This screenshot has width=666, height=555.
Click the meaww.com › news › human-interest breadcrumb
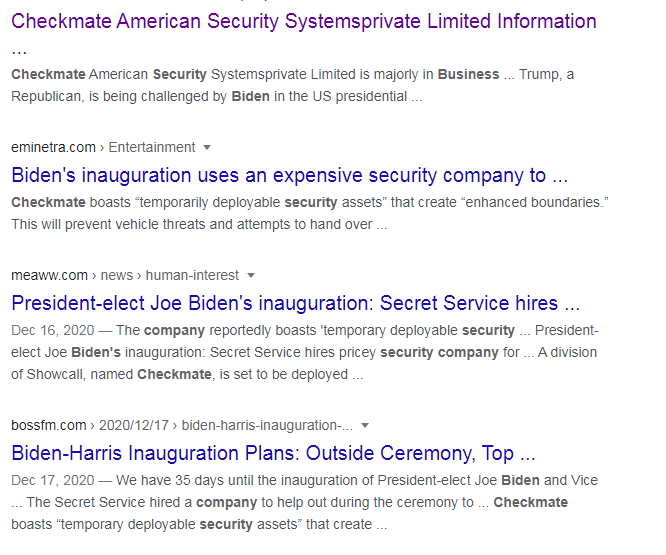(125, 276)
